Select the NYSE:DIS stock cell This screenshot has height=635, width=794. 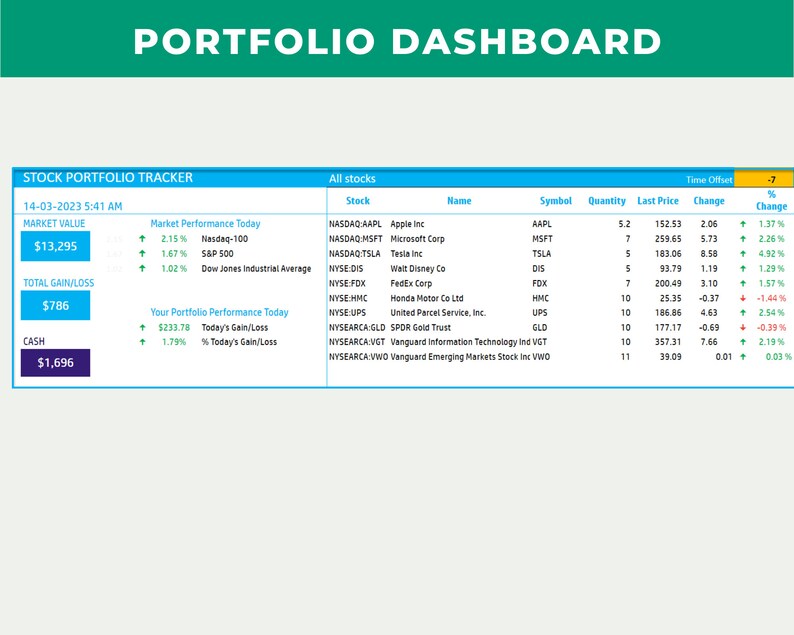tap(346, 268)
